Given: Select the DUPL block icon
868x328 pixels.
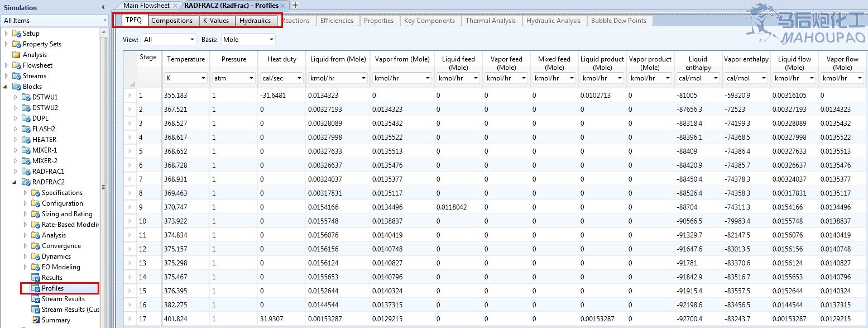Looking at the screenshot, I should tap(26, 118).
